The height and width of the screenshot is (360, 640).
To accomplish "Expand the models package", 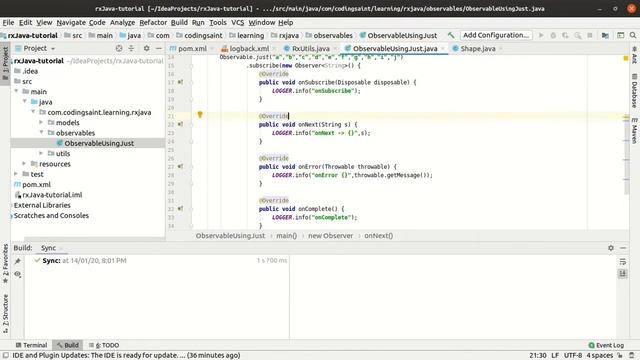I will tap(41, 122).
